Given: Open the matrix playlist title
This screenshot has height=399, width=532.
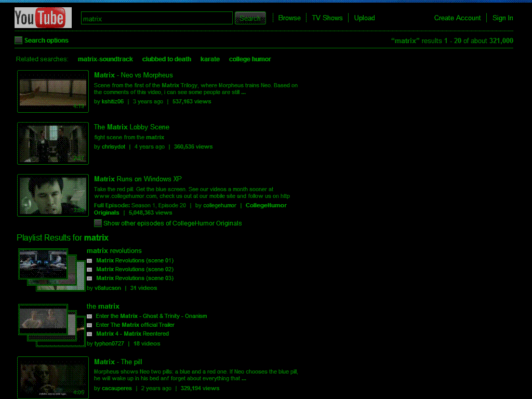Looking at the screenshot, I should [103, 307].
